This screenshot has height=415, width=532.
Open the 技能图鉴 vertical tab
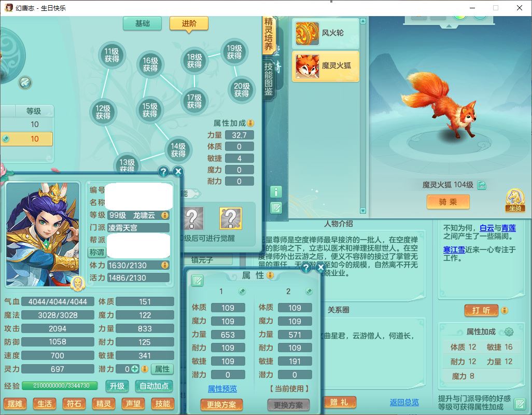pyautogui.click(x=269, y=79)
